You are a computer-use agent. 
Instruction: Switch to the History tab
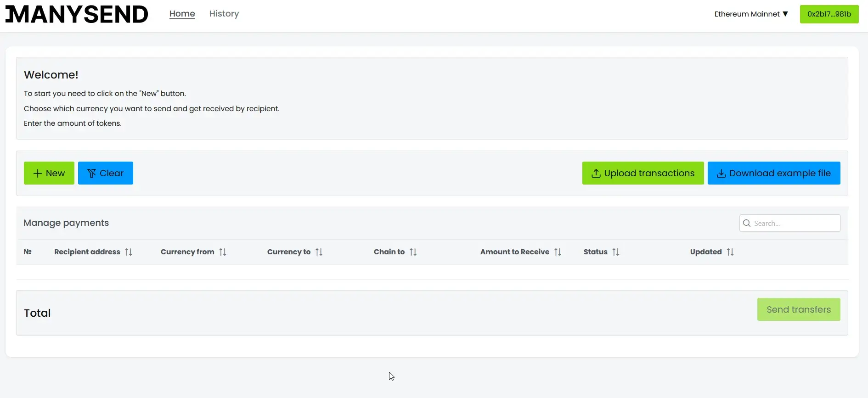click(x=224, y=14)
